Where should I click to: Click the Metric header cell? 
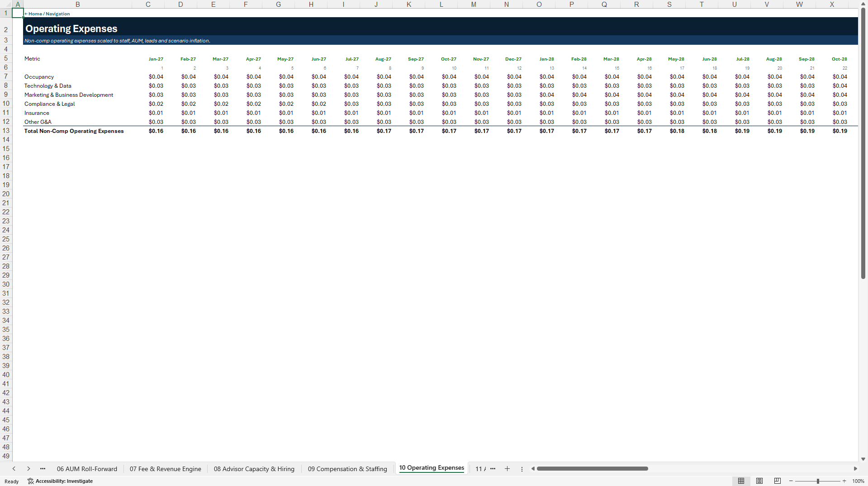[x=32, y=59]
